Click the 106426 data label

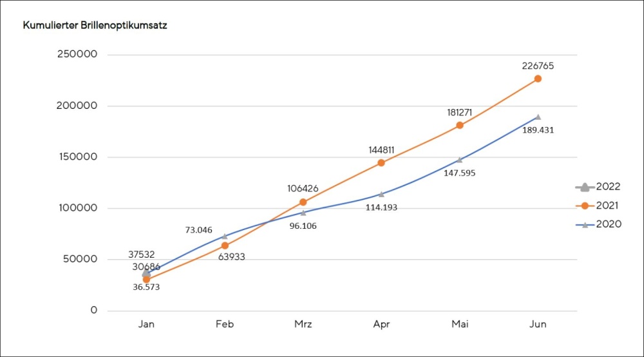pos(303,188)
